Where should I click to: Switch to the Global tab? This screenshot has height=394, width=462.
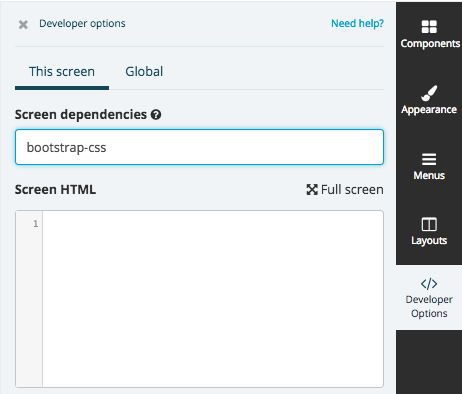pyautogui.click(x=144, y=72)
